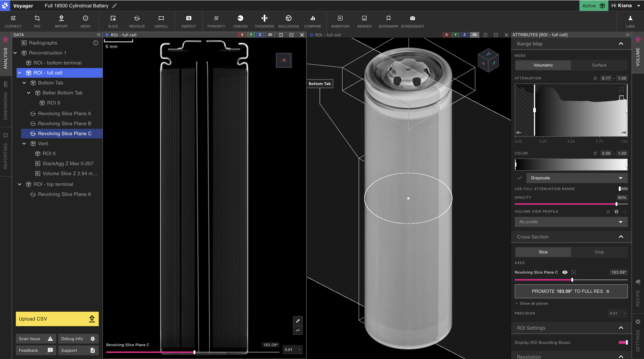The width and height of the screenshot is (644, 359).
Task: Collapse the Vent tree node
Action: [x=24, y=143]
